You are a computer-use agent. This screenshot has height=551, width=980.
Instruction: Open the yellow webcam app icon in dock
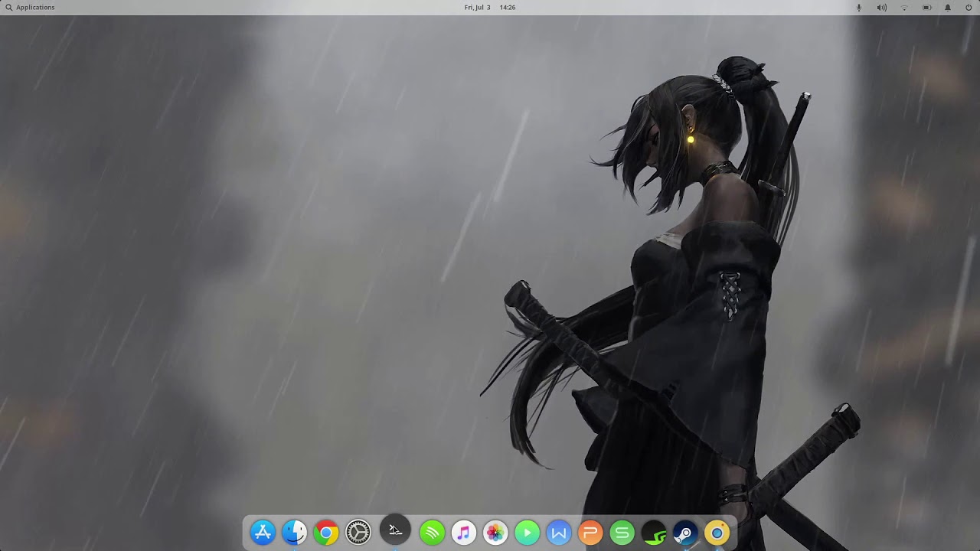click(717, 532)
